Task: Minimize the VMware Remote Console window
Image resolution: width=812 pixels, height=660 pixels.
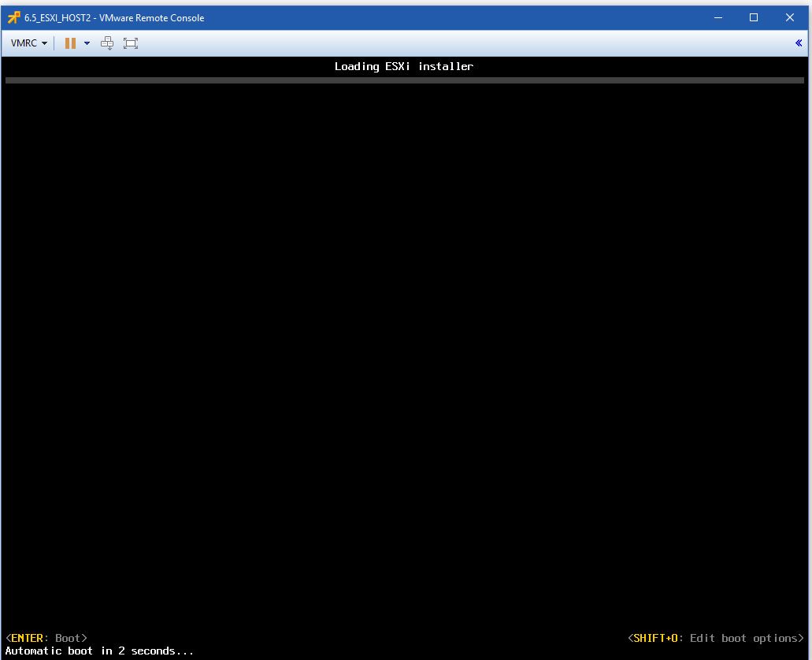Action: point(718,17)
